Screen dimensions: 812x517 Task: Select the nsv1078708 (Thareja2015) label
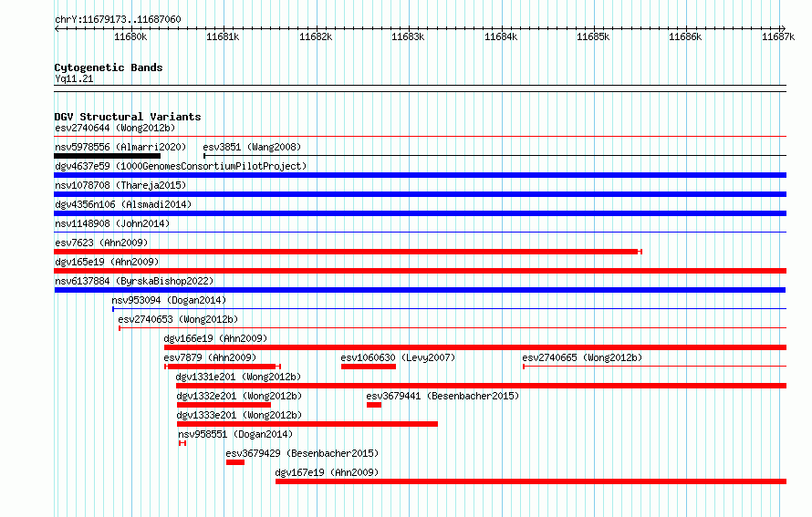pos(120,185)
